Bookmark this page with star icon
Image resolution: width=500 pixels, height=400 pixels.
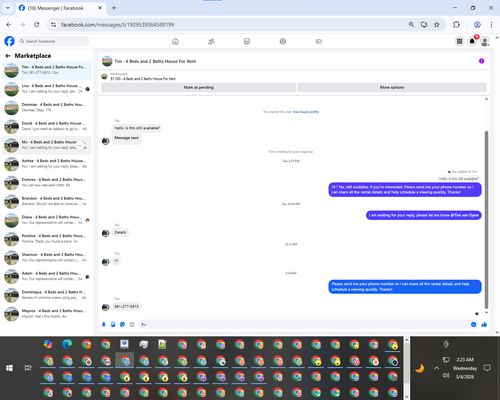[437, 25]
